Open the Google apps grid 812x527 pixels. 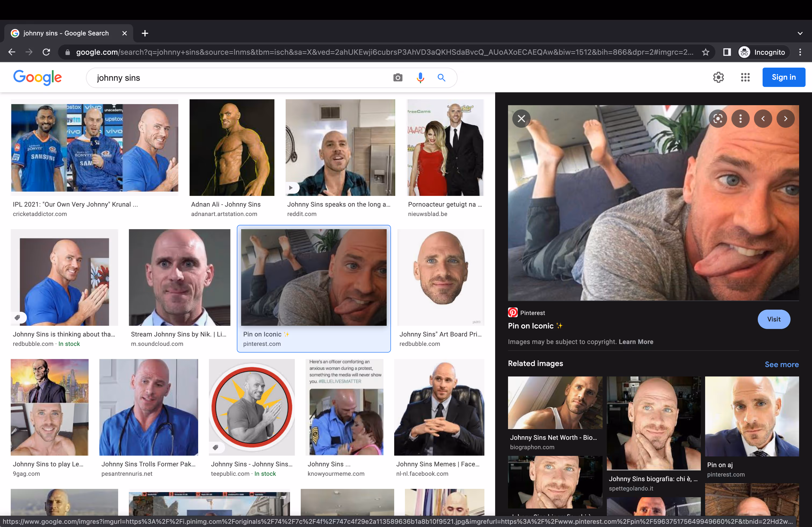(745, 77)
